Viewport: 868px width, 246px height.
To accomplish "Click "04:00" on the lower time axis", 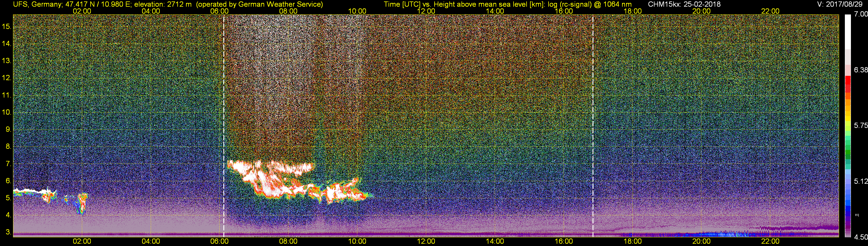I will click(x=151, y=241).
